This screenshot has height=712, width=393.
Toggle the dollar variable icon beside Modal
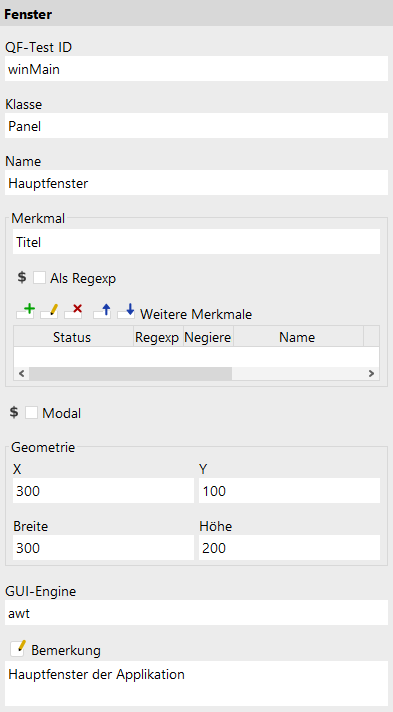(x=14, y=413)
